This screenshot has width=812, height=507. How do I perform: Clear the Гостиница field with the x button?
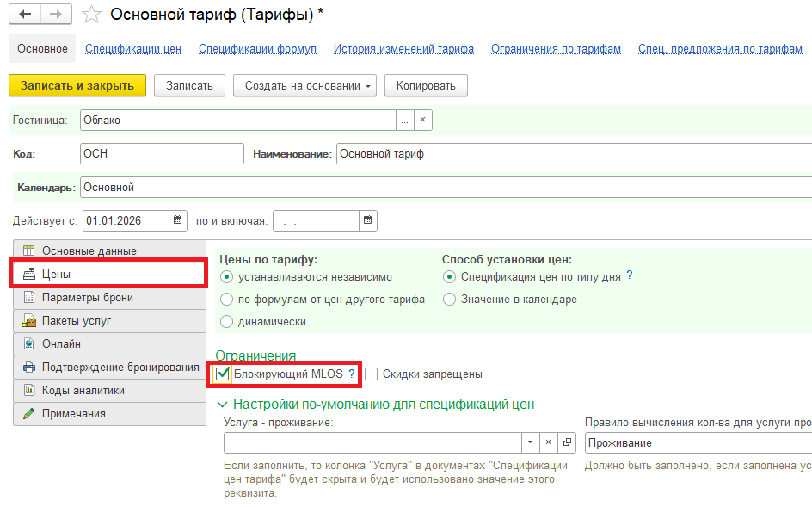(422, 120)
